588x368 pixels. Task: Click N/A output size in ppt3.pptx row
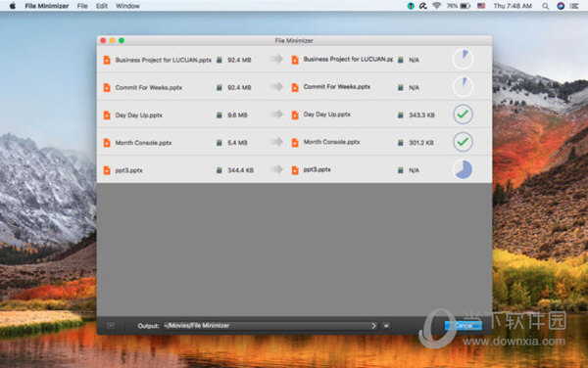coord(414,170)
